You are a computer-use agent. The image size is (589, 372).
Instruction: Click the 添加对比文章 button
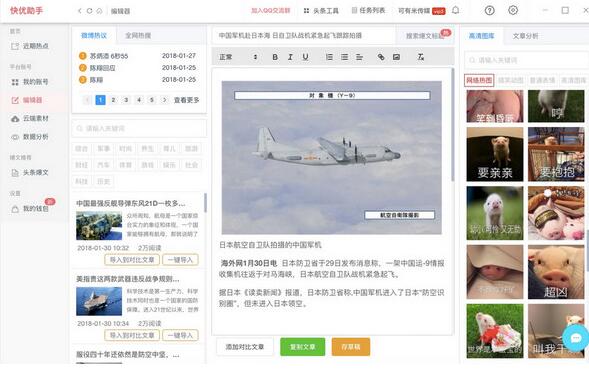point(245,347)
